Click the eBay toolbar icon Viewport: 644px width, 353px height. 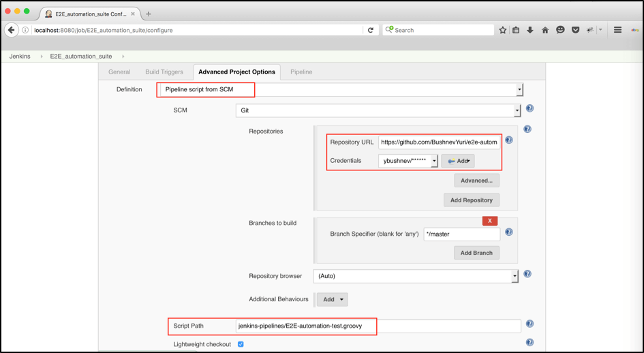(634, 30)
